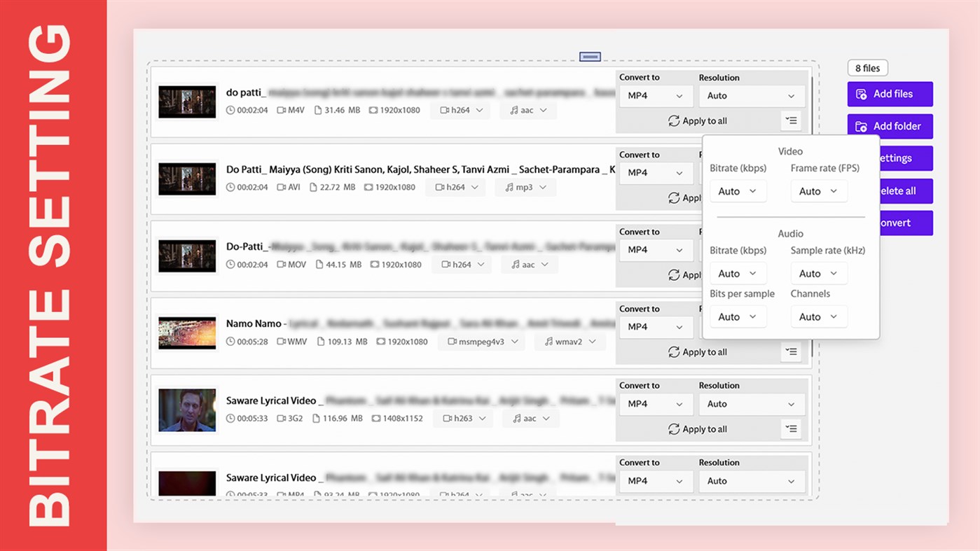Select thumbnail of do patti M4V file
Image resolution: width=980 pixels, height=551 pixels.
[x=187, y=102]
